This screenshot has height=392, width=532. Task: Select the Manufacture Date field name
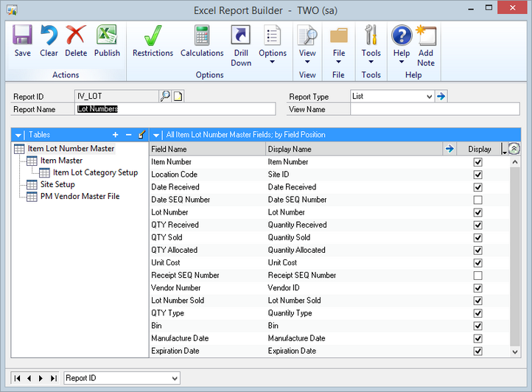[x=180, y=338]
